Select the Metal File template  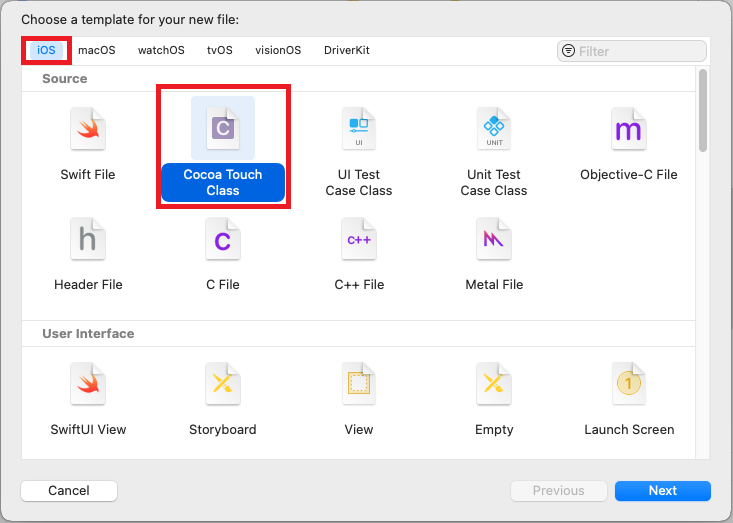pyautogui.click(x=494, y=255)
